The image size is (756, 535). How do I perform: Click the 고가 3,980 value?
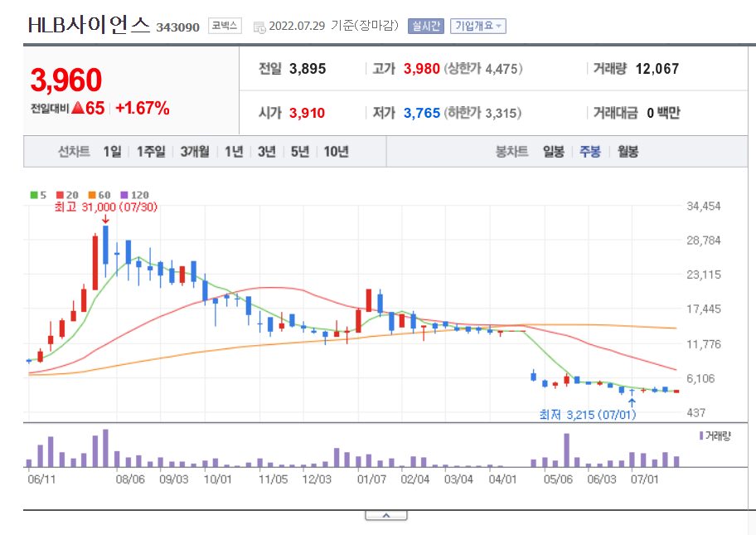click(421, 69)
